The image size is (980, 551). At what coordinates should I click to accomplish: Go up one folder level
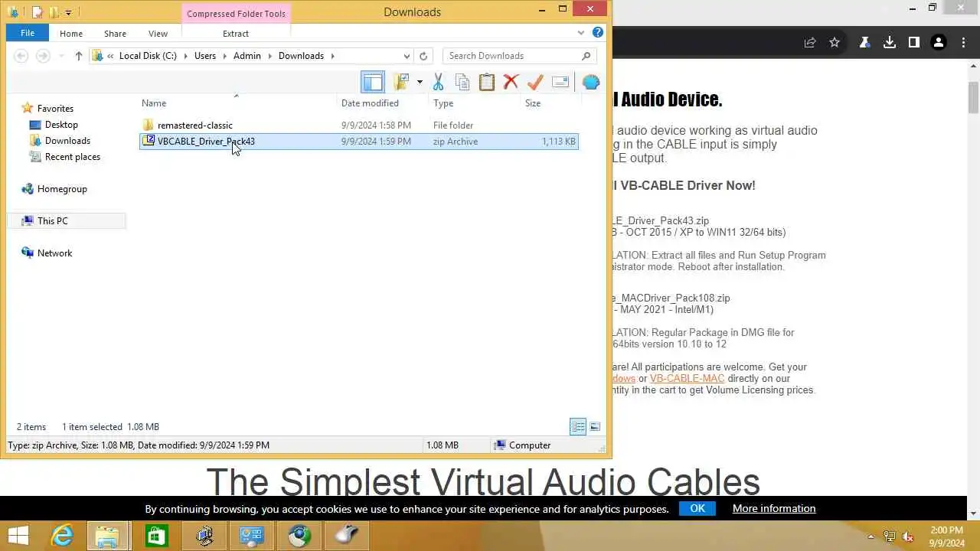79,56
